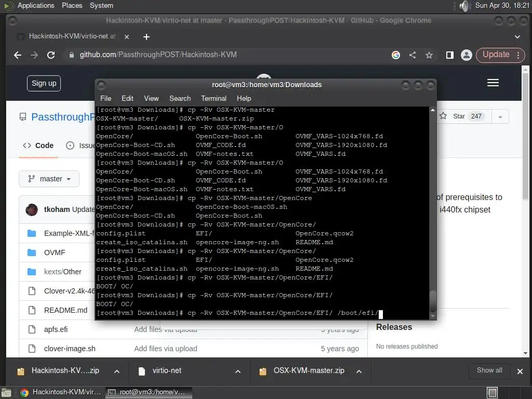Reload the GitHub page
532x399 pixels.
pos(51,55)
